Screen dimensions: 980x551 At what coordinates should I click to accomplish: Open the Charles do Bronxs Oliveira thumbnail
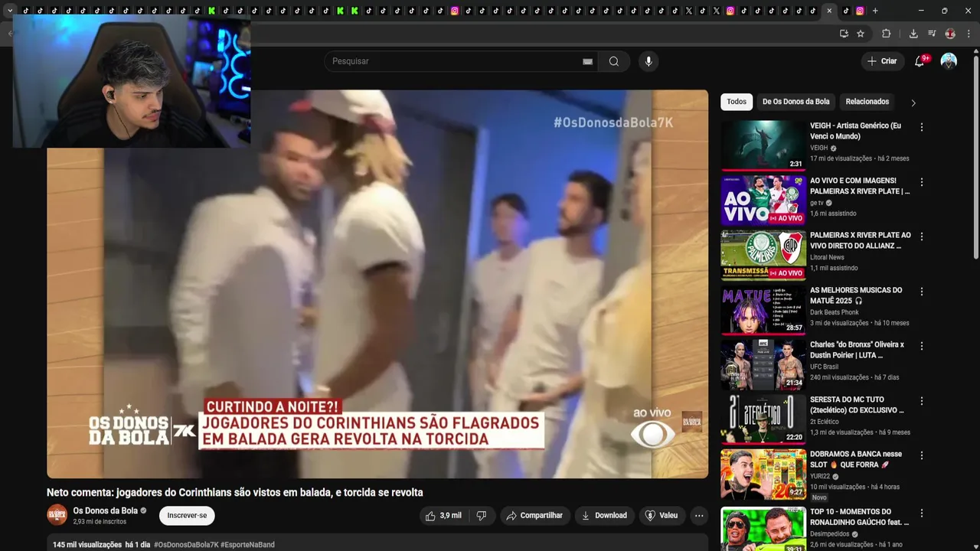[x=763, y=365]
